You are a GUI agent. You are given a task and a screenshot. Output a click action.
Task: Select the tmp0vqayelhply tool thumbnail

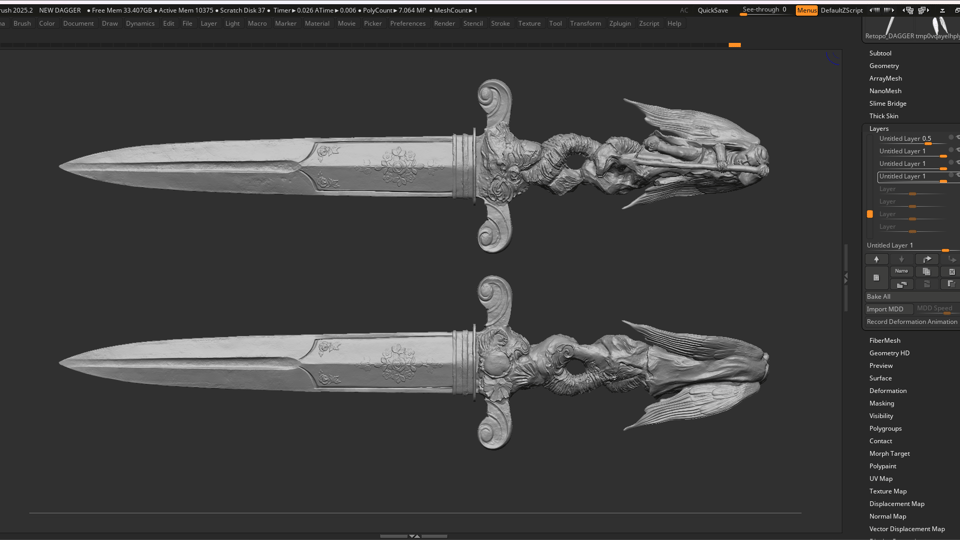pyautogui.click(x=937, y=29)
